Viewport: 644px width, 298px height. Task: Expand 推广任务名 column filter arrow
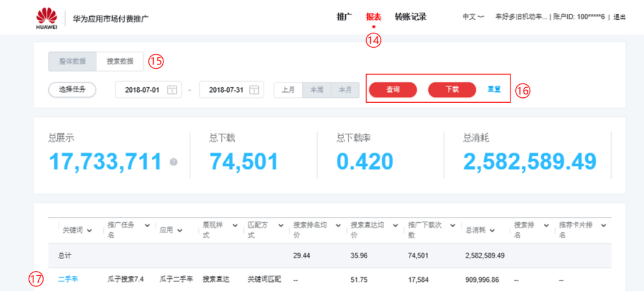coord(147,226)
